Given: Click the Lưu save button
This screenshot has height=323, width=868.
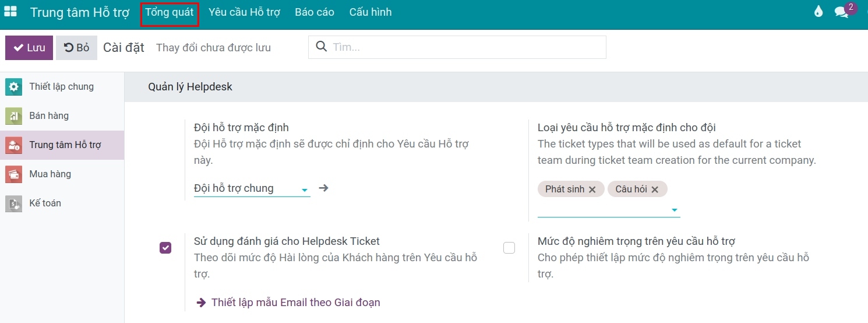Looking at the screenshot, I should (x=29, y=48).
